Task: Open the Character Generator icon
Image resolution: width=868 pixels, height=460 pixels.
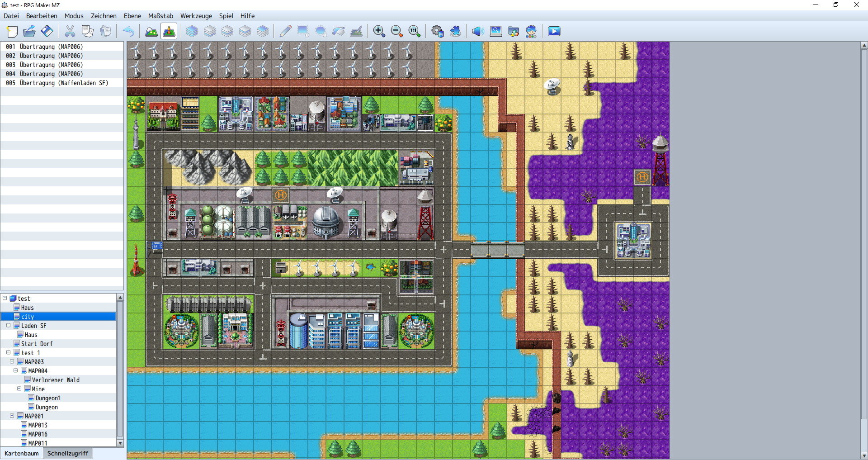Action: point(531,31)
